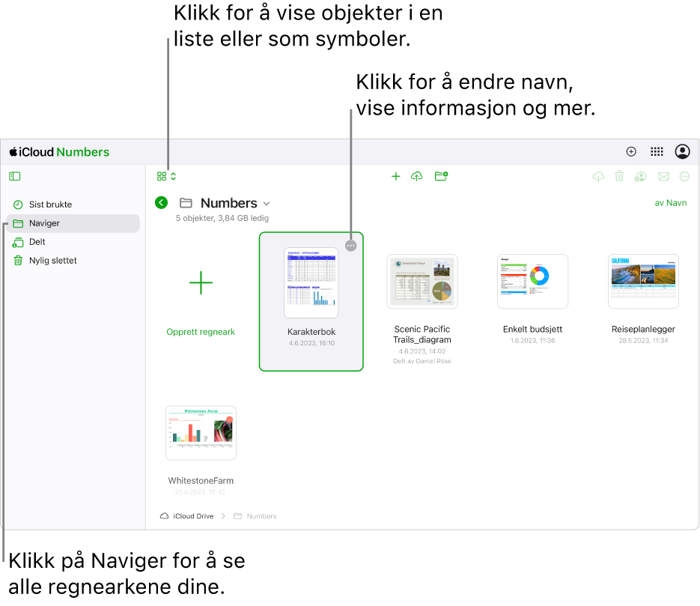
Task: Click the Enkelt budsjett file name
Action: click(x=532, y=329)
